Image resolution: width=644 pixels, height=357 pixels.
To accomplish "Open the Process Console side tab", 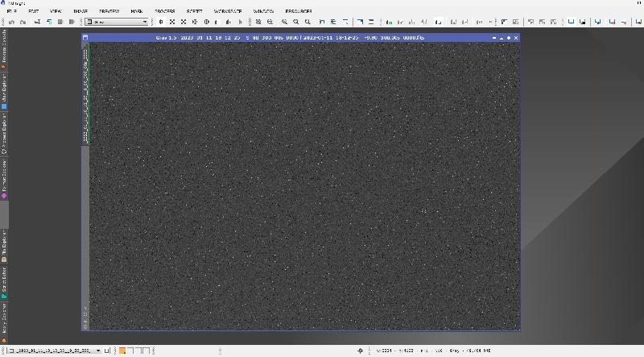I will (4, 49).
